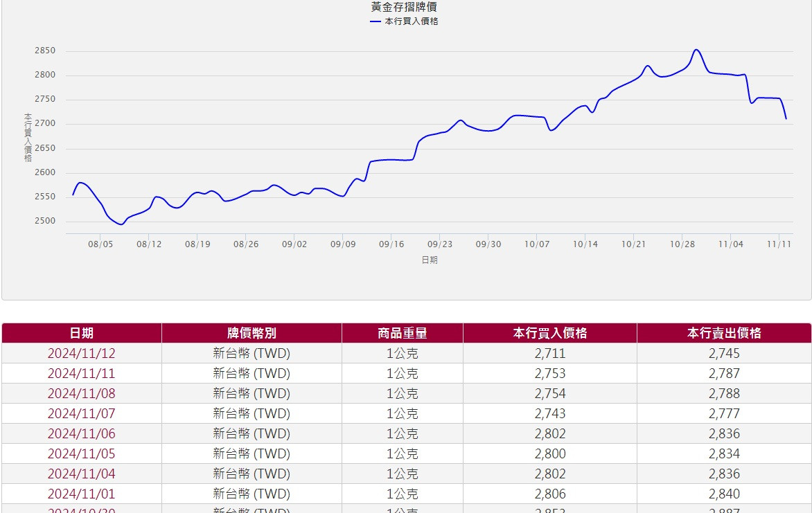Image resolution: width=812 pixels, height=513 pixels.
Task: Toggle the 本行買入價格 series in chart legend
Action: click(x=411, y=21)
